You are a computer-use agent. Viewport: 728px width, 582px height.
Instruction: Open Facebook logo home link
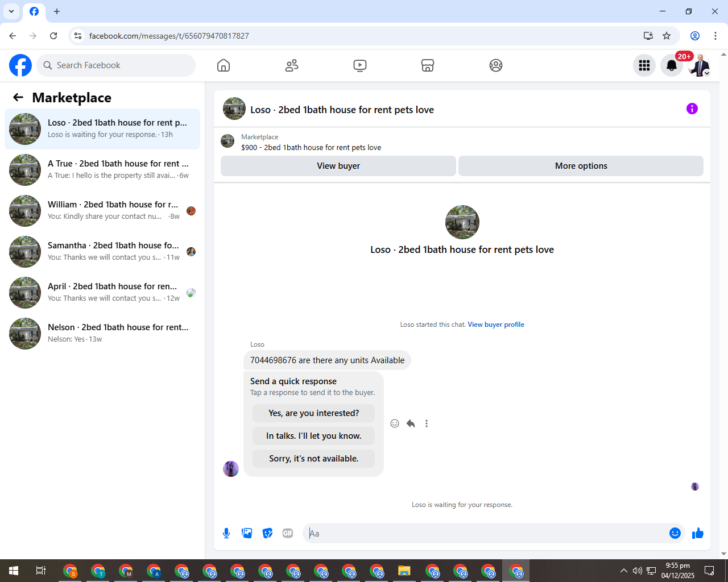(20, 65)
